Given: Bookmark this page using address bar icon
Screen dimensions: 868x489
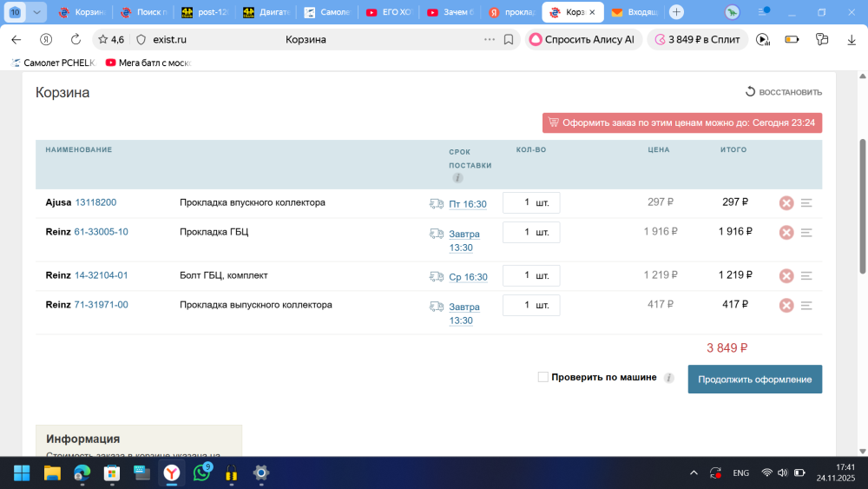Looking at the screenshot, I should click(x=509, y=39).
